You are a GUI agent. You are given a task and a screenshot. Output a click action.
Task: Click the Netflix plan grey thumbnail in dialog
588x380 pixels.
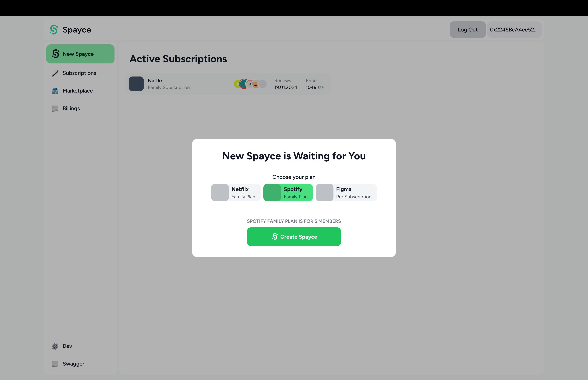click(220, 193)
